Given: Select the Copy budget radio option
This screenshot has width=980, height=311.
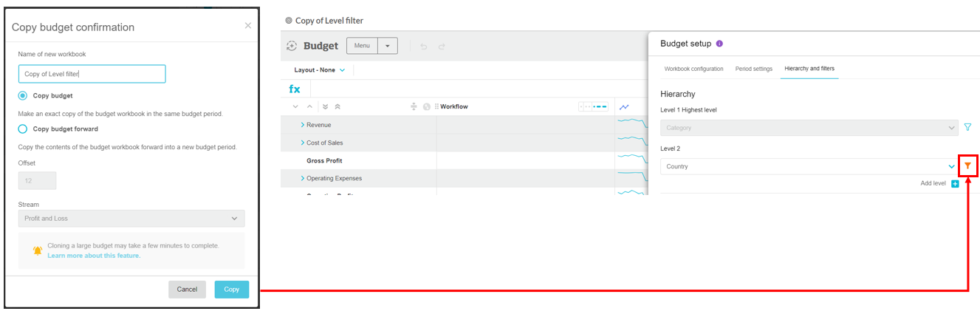Looking at the screenshot, I should 23,95.
